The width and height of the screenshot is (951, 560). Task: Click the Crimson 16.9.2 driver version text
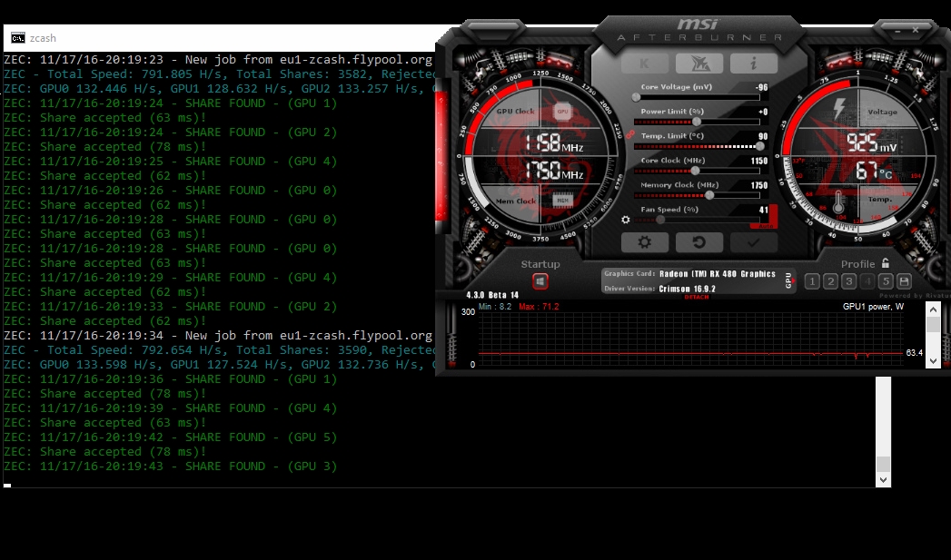(688, 289)
